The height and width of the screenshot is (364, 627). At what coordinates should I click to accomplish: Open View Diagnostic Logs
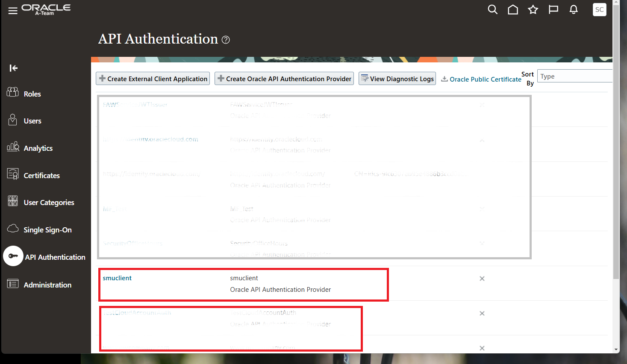point(397,79)
